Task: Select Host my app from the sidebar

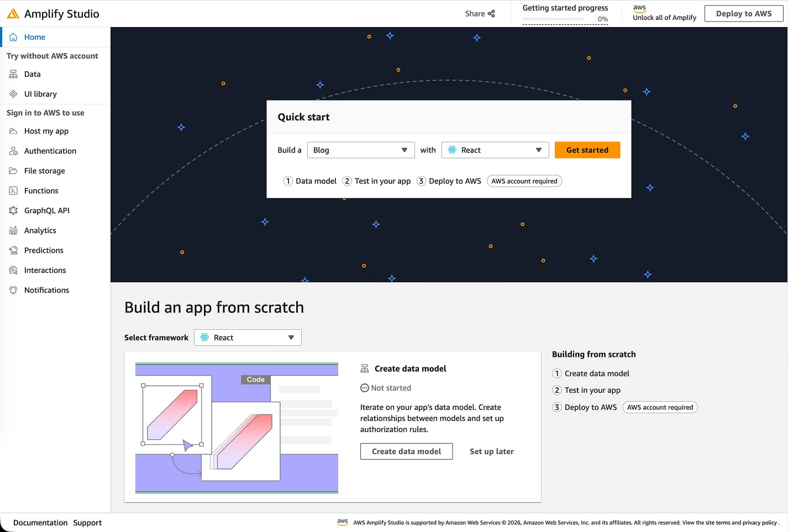Action: point(46,131)
